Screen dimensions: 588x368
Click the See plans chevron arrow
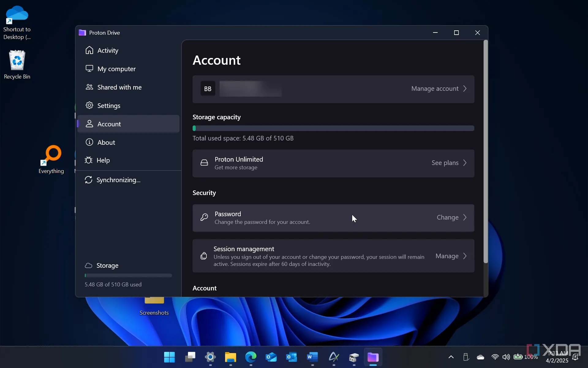point(465,163)
